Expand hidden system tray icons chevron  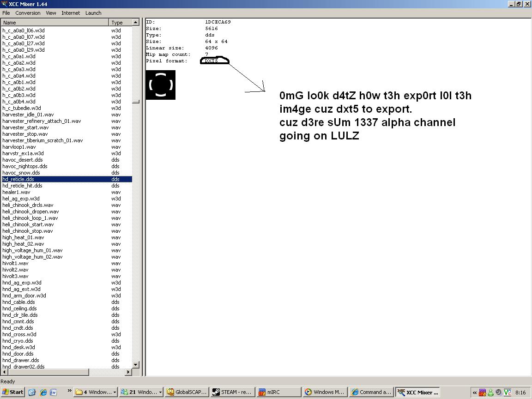(x=474, y=393)
